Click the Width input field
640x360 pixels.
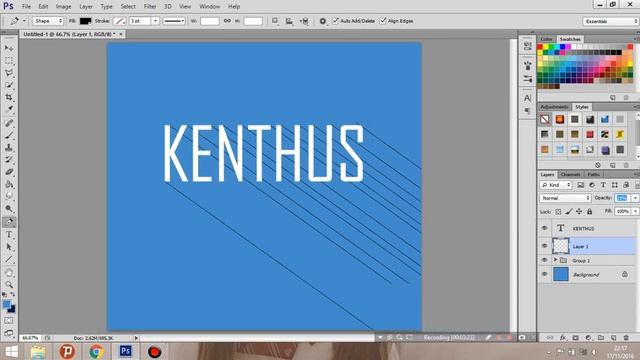point(210,21)
